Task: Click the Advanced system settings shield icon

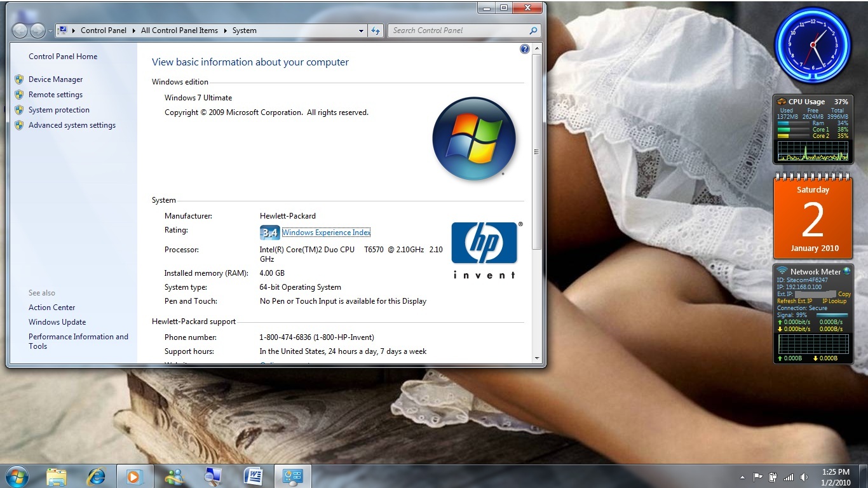Action: pyautogui.click(x=19, y=125)
